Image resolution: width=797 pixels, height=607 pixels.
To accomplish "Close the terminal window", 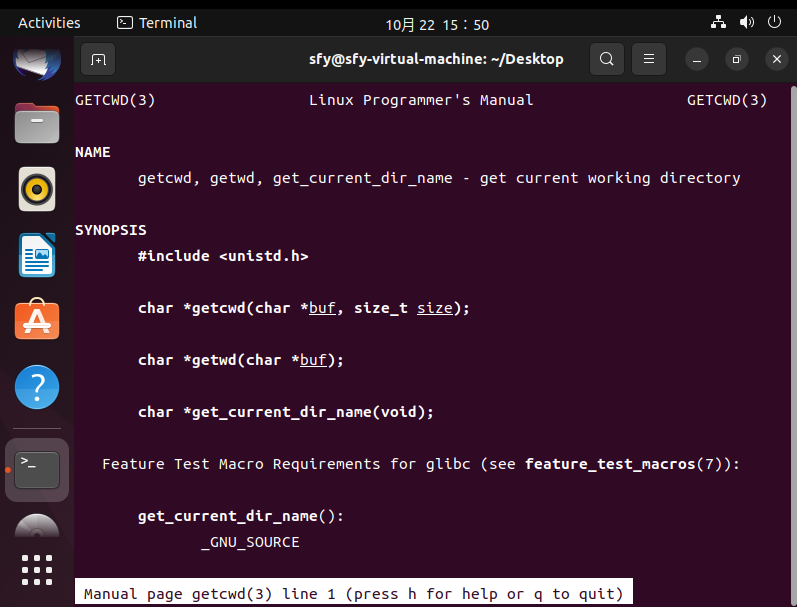I will click(777, 59).
